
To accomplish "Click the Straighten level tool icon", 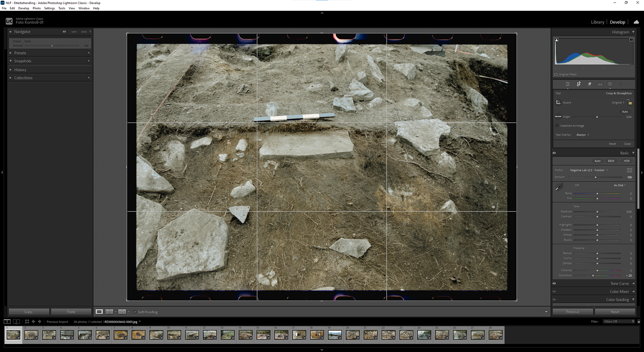I will pos(558,117).
